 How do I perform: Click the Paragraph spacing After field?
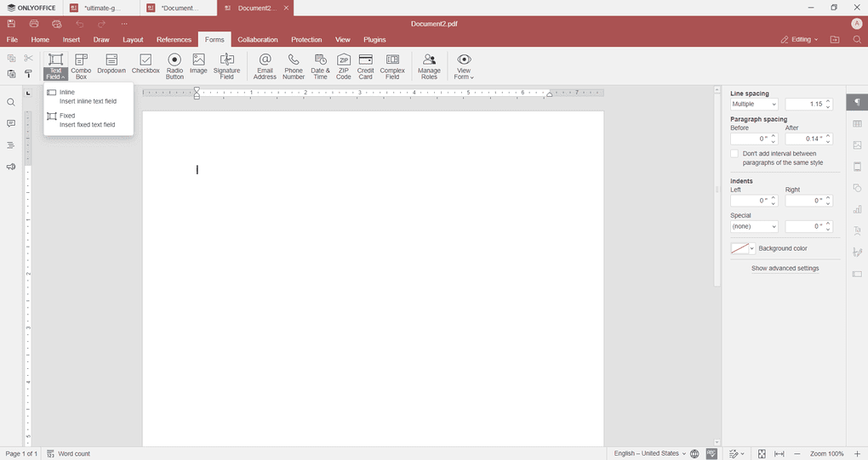click(808, 139)
